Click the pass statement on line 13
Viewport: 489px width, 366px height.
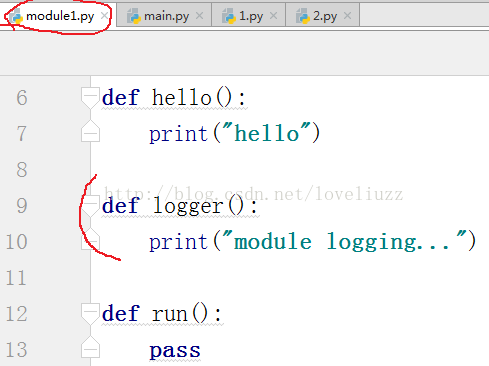pos(175,351)
